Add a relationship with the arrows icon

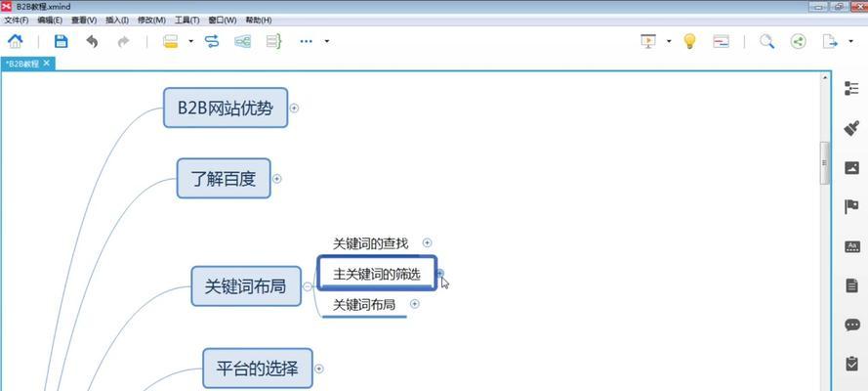click(x=212, y=41)
